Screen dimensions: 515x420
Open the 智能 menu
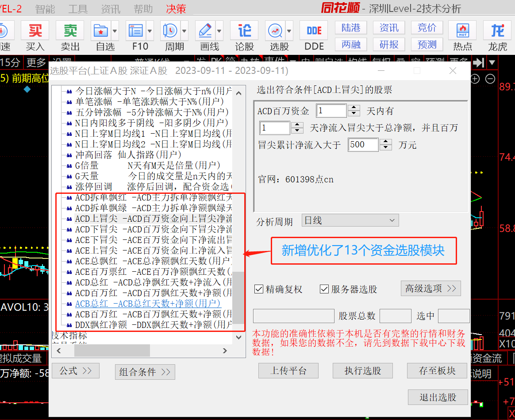45,8
